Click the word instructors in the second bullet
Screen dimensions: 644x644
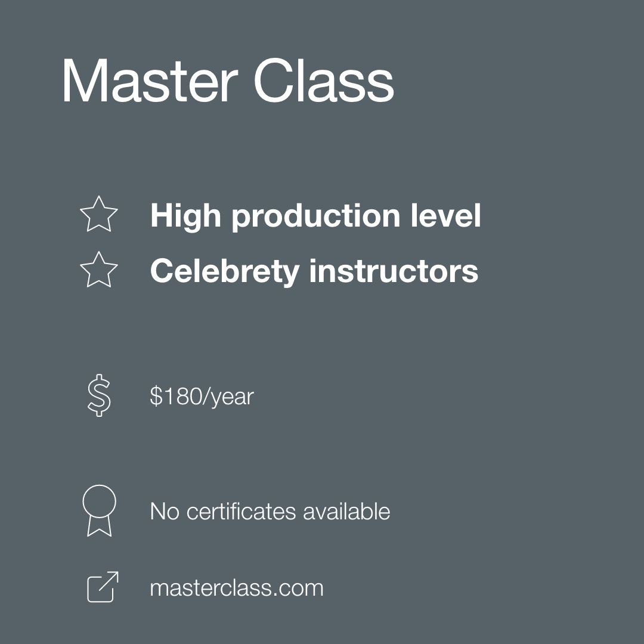pyautogui.click(x=394, y=271)
